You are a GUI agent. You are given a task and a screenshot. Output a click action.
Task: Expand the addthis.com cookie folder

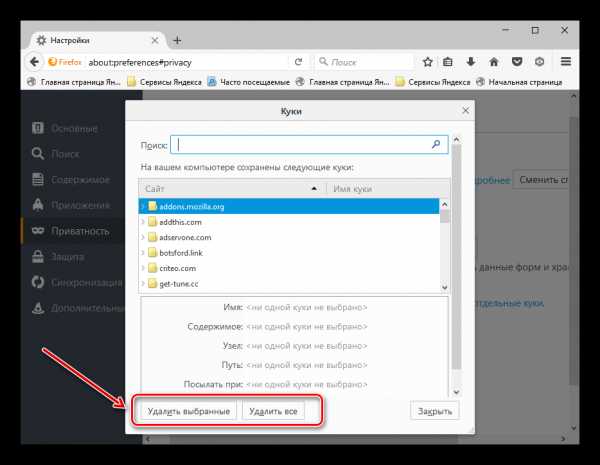tap(144, 222)
